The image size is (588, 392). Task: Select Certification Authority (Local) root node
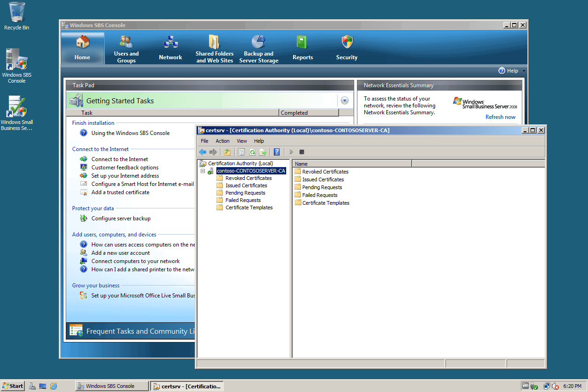tap(240, 163)
